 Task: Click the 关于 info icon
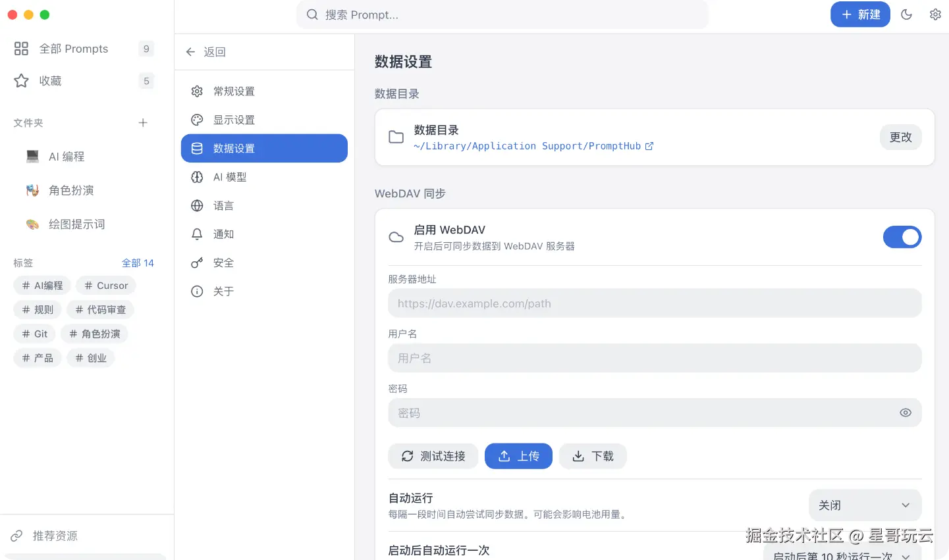(197, 292)
